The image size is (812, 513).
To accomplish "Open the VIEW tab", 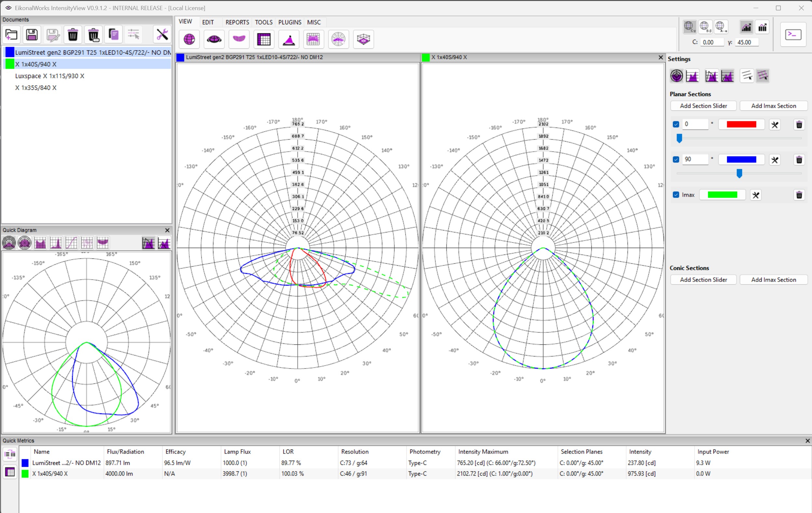I will pyautogui.click(x=185, y=21).
